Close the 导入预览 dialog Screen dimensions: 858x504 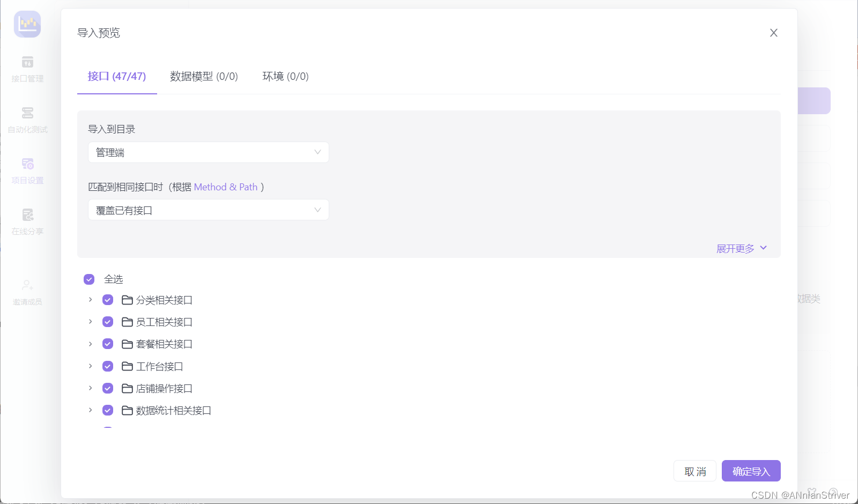(x=774, y=33)
